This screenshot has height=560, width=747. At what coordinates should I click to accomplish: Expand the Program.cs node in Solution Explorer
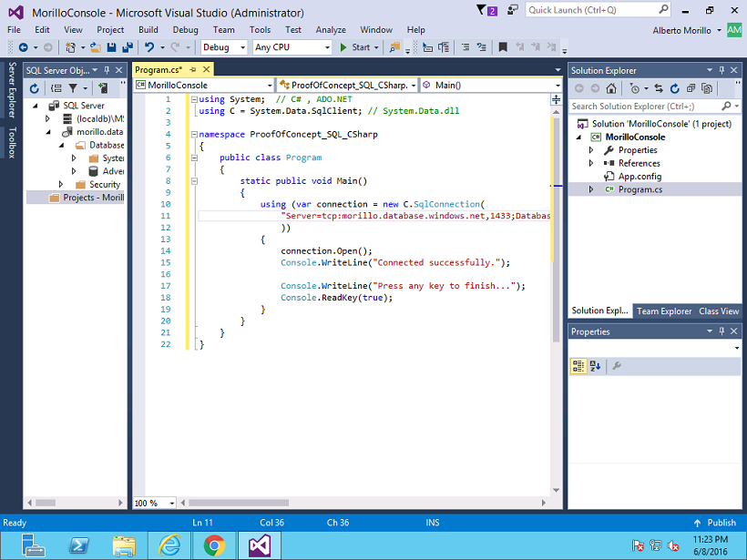pos(591,189)
